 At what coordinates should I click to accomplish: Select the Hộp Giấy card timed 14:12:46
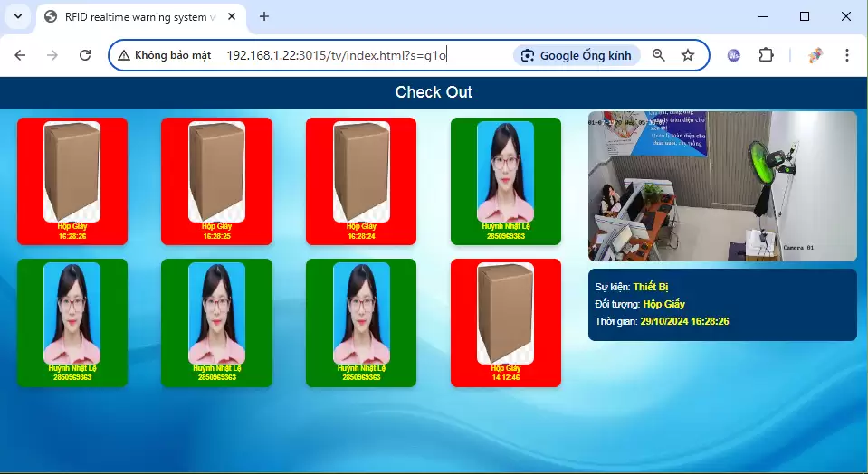[506, 323]
